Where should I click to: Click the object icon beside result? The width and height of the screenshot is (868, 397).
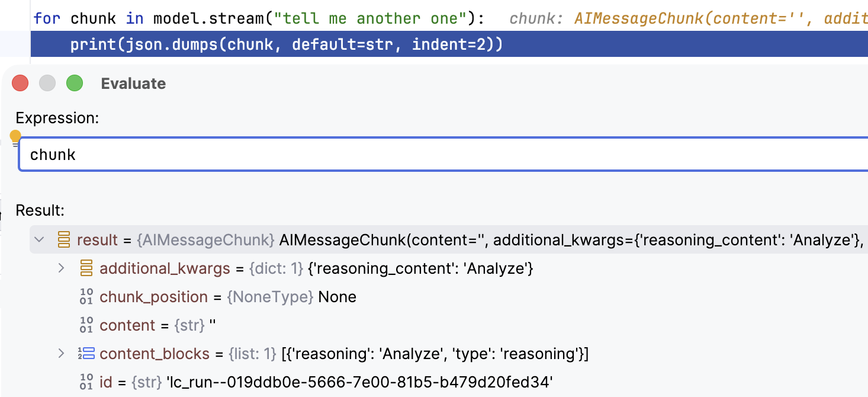pyautogui.click(x=63, y=240)
